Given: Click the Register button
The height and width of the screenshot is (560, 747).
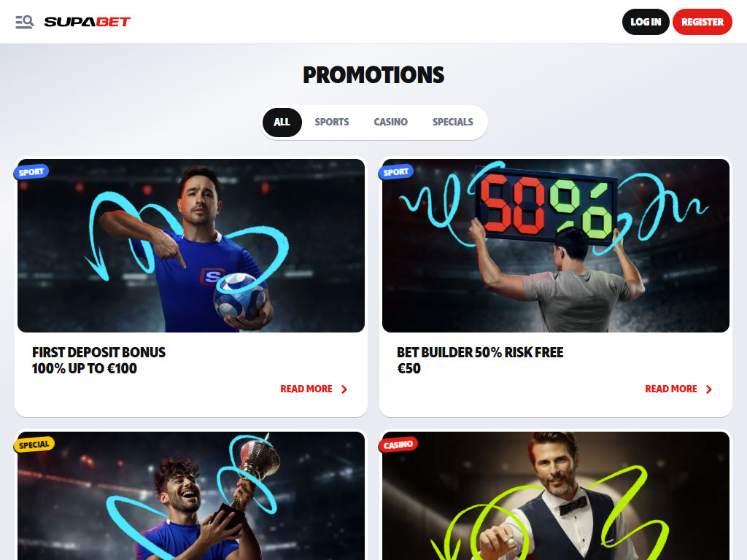Looking at the screenshot, I should pyautogui.click(x=703, y=22).
